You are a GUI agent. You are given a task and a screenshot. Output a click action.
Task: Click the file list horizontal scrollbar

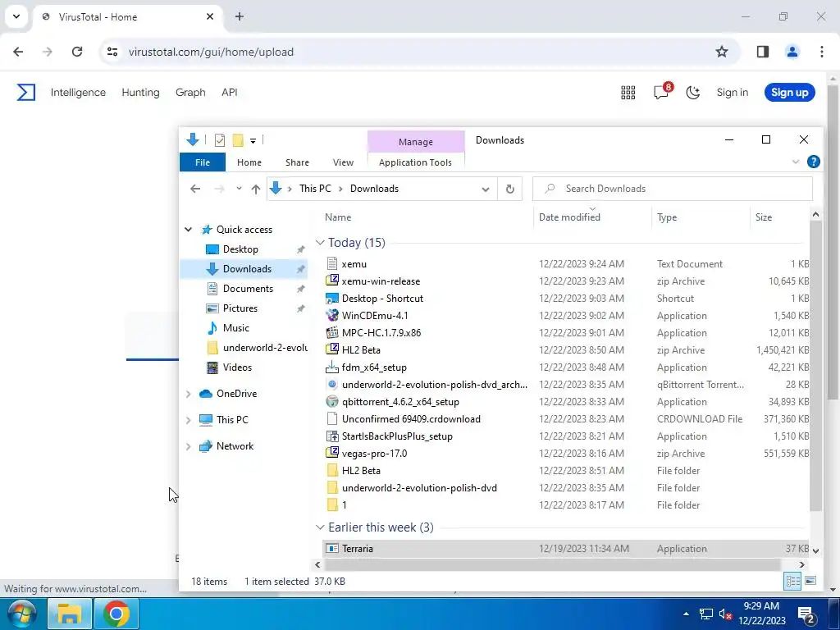click(552, 564)
